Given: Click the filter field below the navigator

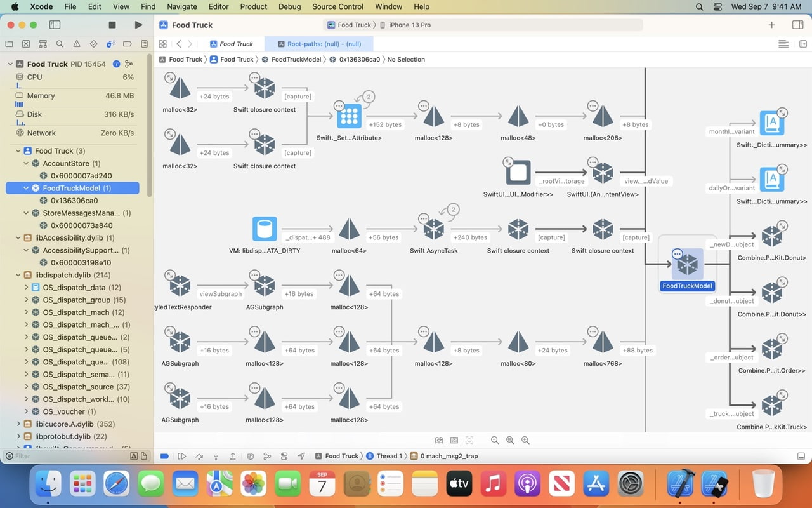Looking at the screenshot, I should 63,456.
